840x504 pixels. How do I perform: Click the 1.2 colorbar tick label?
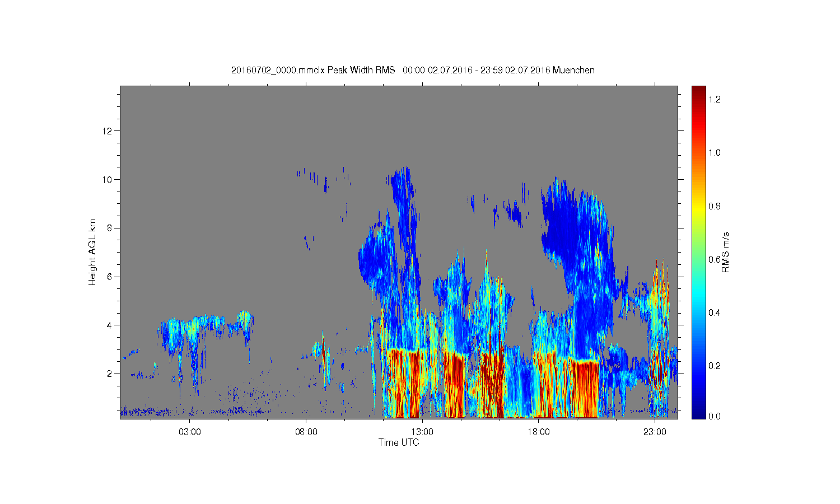click(715, 100)
